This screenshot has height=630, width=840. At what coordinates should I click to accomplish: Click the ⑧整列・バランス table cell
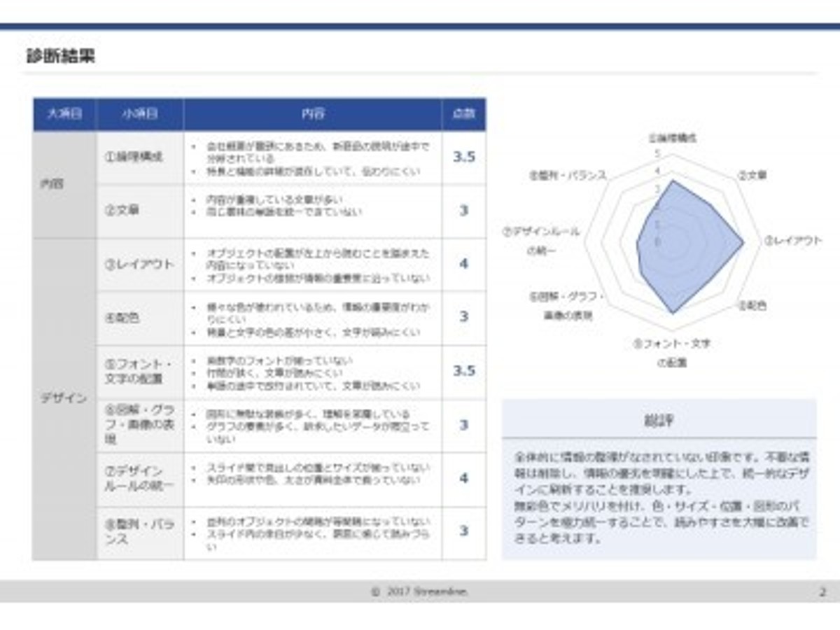tap(140, 533)
